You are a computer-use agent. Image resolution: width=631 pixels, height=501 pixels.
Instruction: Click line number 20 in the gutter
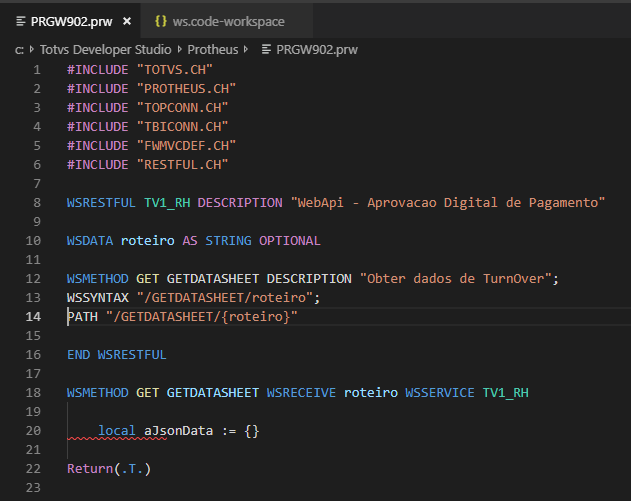[x=33, y=431]
